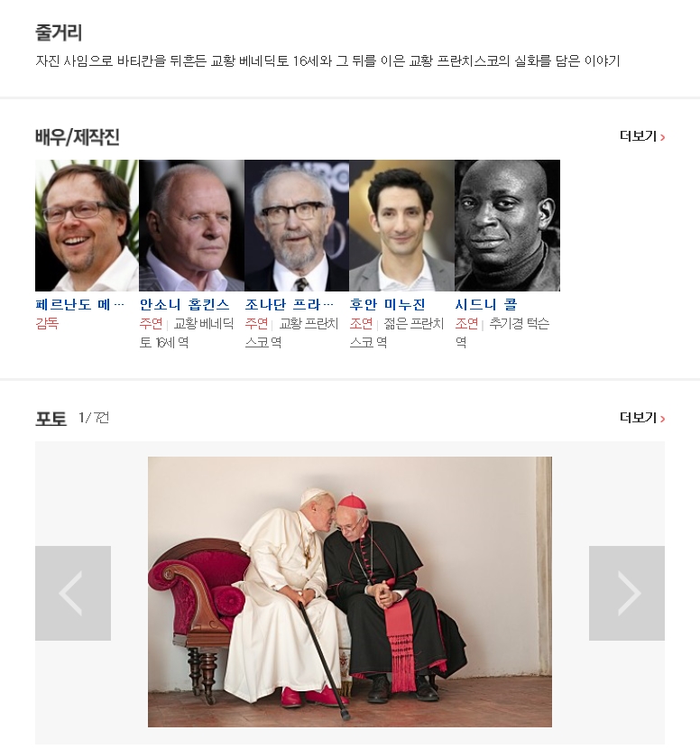Open director 페르난도 메… profile photo
The width and height of the screenshot is (700, 749).
[87, 226]
